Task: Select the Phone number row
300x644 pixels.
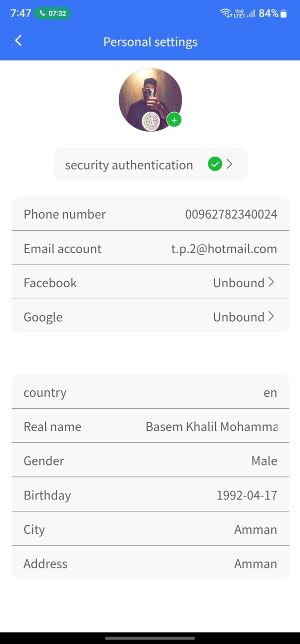Action: pyautogui.click(x=150, y=214)
